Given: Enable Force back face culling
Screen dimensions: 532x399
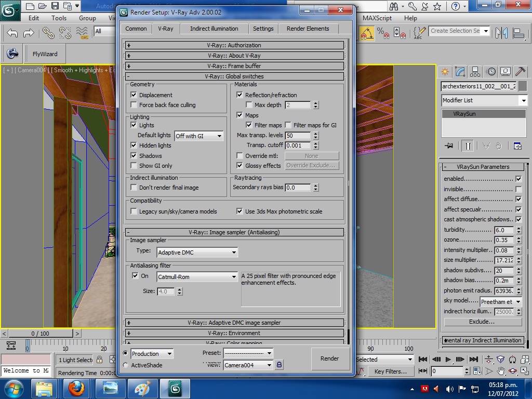Looking at the screenshot, I should pyautogui.click(x=134, y=105).
